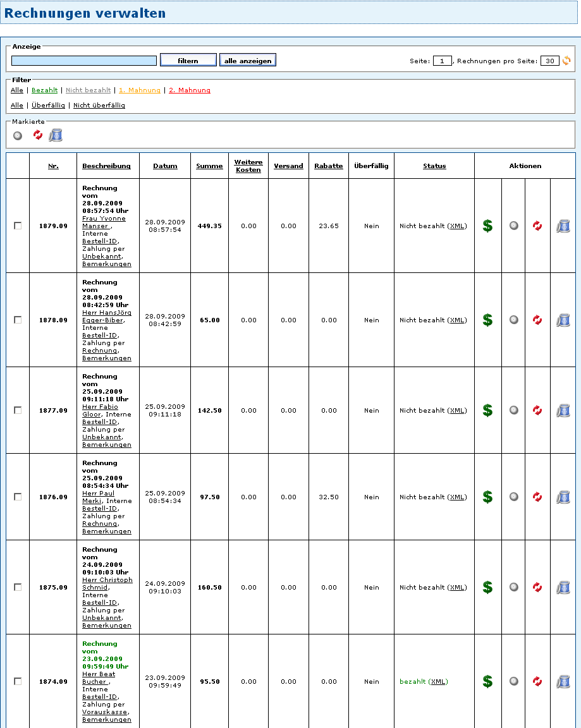Sort by the Summe column header
Screen dimensions: 581x728
209,166
